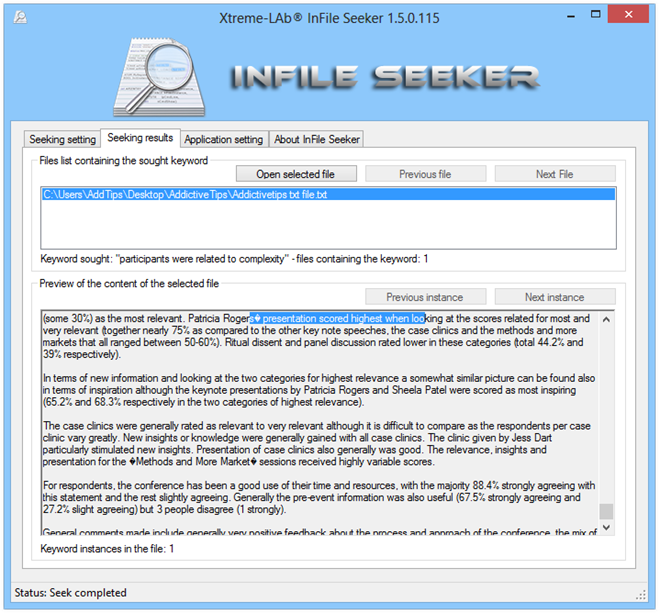Close the InFile Seeker window
Screen dimensions: 660x613
tap(628, 15)
